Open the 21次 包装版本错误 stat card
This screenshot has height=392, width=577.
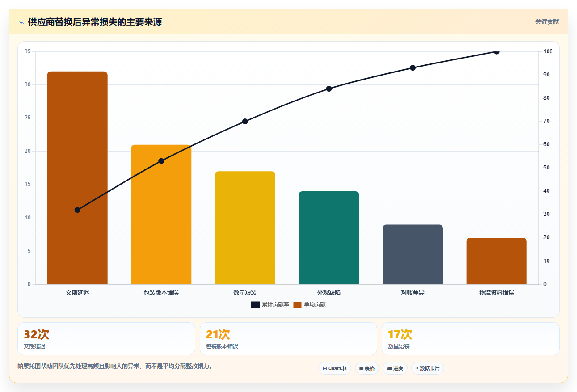(288, 339)
